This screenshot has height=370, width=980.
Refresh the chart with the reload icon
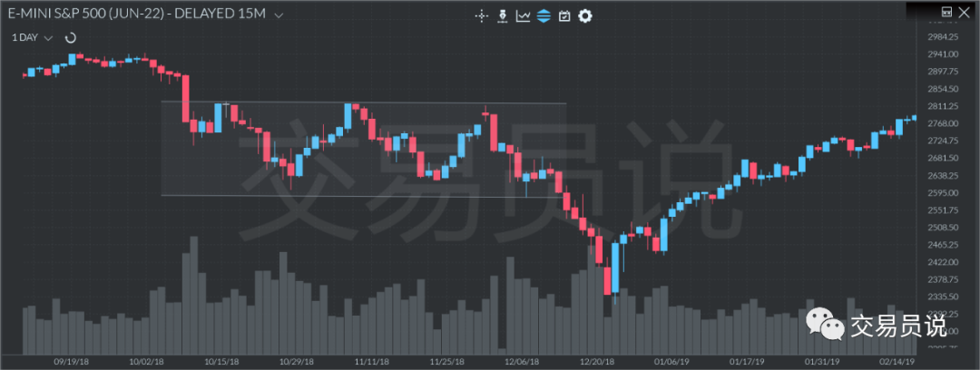[x=70, y=38]
